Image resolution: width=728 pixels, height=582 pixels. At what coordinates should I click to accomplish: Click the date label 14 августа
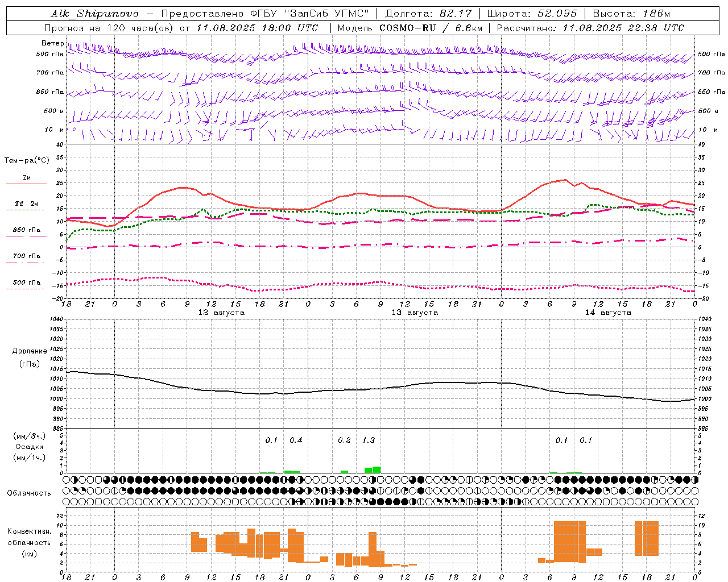point(608,313)
